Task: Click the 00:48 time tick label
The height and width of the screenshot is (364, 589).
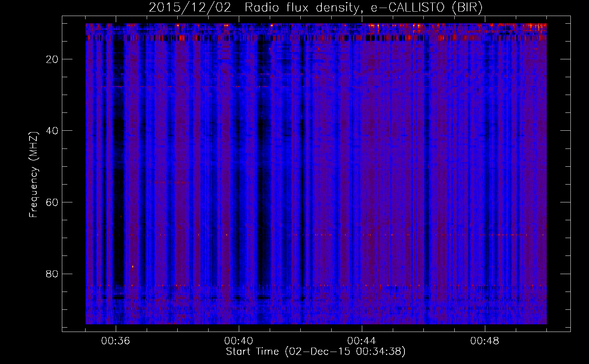Action: coord(485,341)
